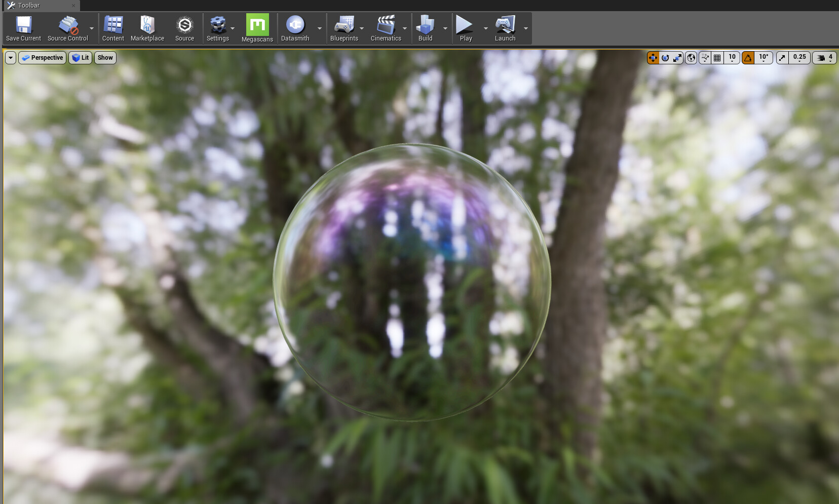839x504 pixels.
Task: Open the Megascans panel
Action: coord(257,28)
